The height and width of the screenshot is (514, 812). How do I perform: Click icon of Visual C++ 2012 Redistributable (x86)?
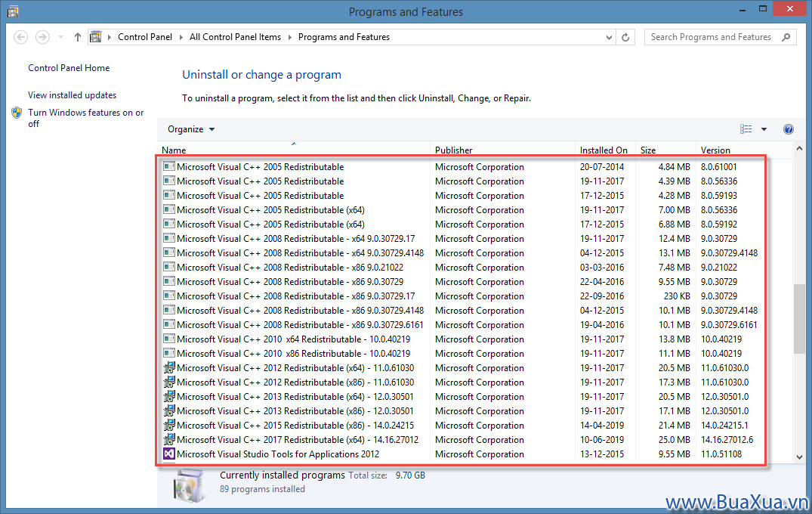pos(169,382)
